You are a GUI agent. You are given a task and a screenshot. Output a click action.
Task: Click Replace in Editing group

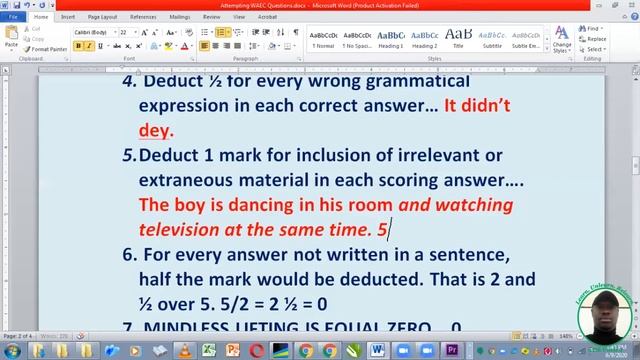(x=593, y=39)
